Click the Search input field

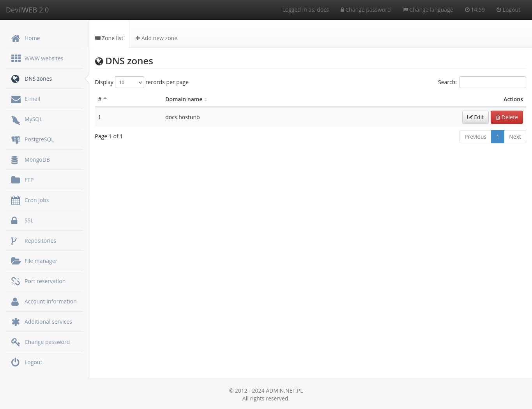pos(492,82)
